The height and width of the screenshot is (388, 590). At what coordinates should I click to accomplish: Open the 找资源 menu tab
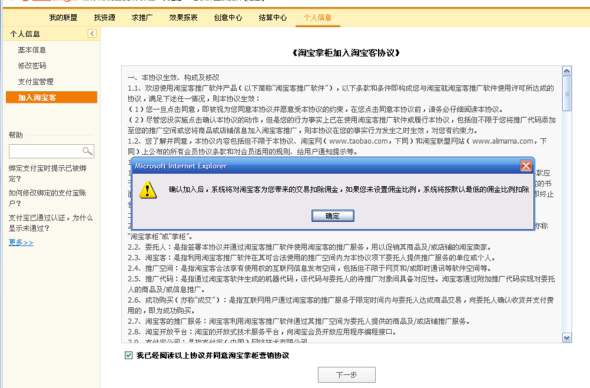(x=105, y=18)
